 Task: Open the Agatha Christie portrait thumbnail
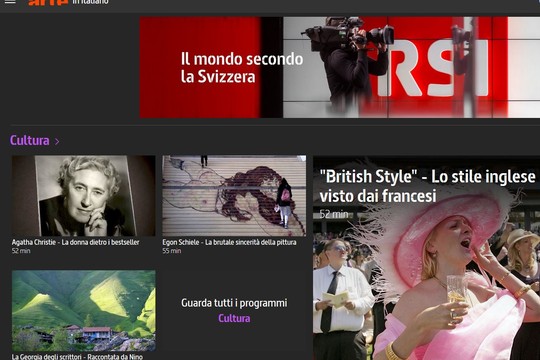coord(84,196)
